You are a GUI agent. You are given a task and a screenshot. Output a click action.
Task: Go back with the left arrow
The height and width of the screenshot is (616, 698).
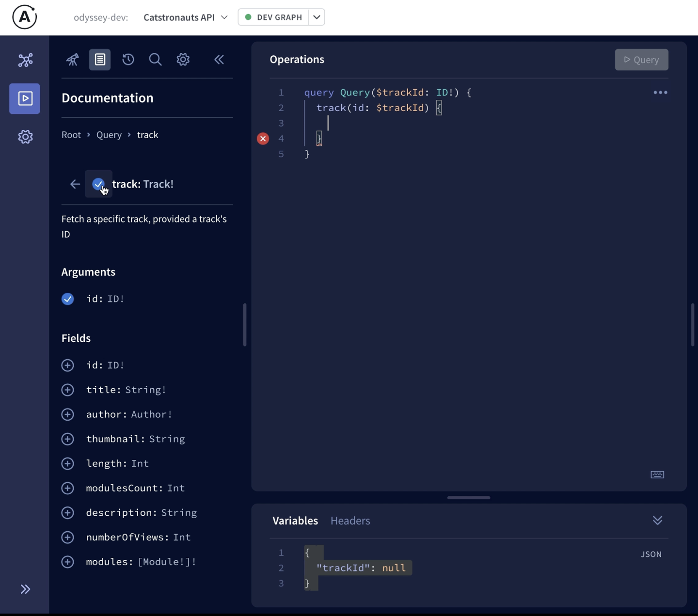pyautogui.click(x=75, y=184)
